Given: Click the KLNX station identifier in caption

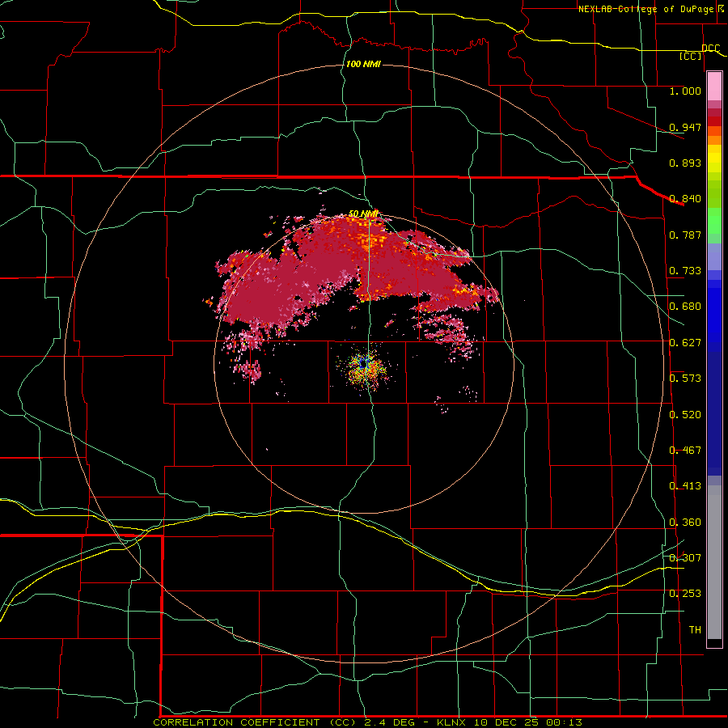Looking at the screenshot, I should 452,722.
